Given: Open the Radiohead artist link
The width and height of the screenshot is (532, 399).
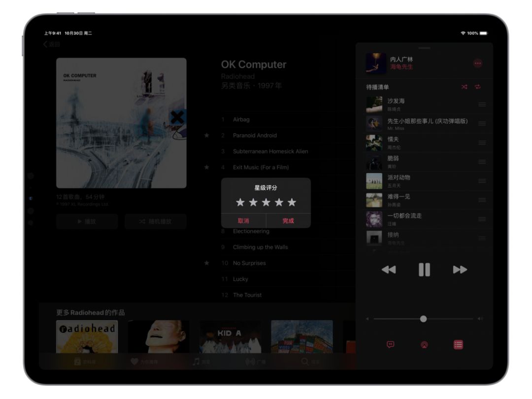Looking at the screenshot, I should click(238, 76).
